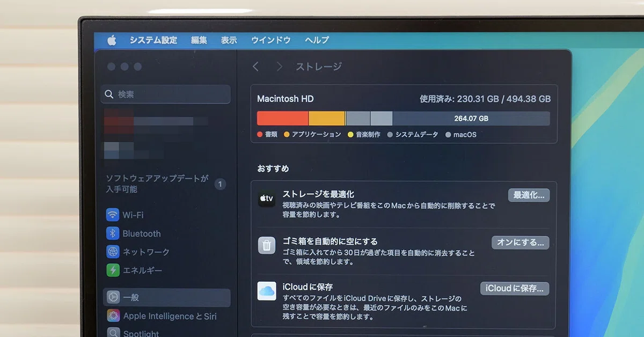Open the ウインドウ menu

coord(270,40)
